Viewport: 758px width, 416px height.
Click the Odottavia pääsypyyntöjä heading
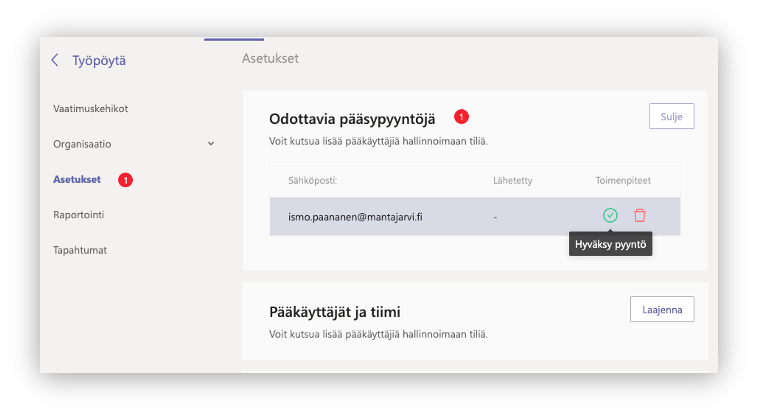(x=352, y=119)
